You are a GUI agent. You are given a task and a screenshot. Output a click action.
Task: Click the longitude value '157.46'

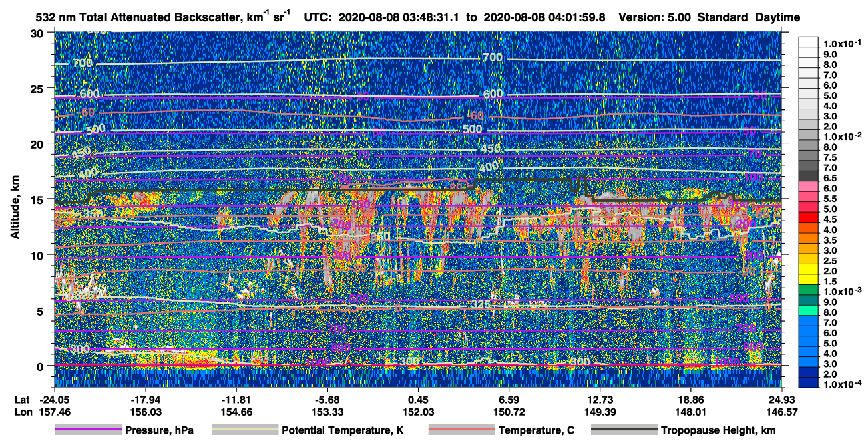coord(54,412)
